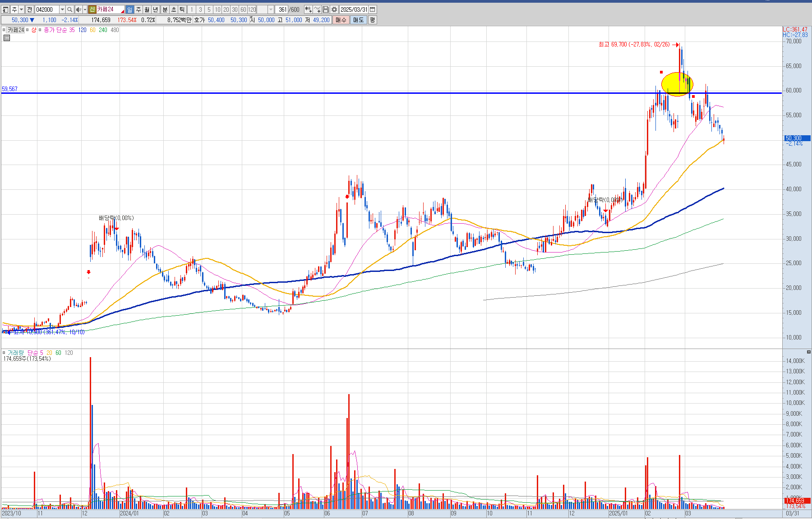This screenshot has height=519, width=812.
Task: Select the 일 daily chart period
Action: point(130,9)
